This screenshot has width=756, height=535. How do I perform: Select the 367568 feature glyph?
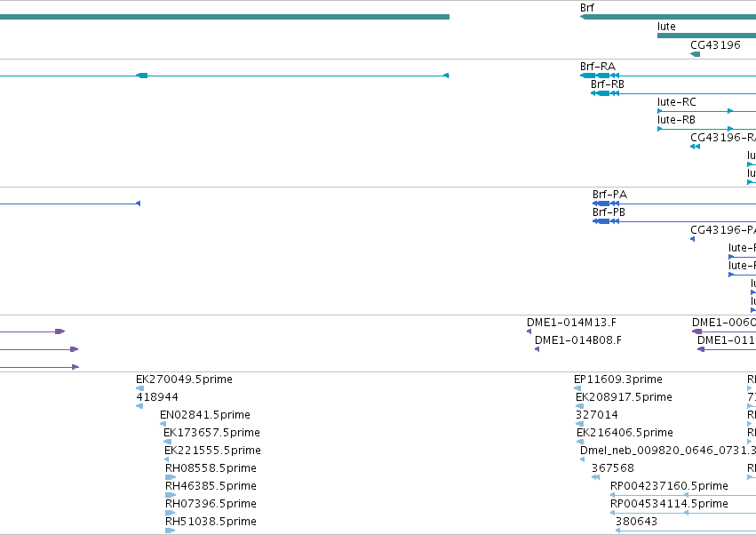point(596,477)
